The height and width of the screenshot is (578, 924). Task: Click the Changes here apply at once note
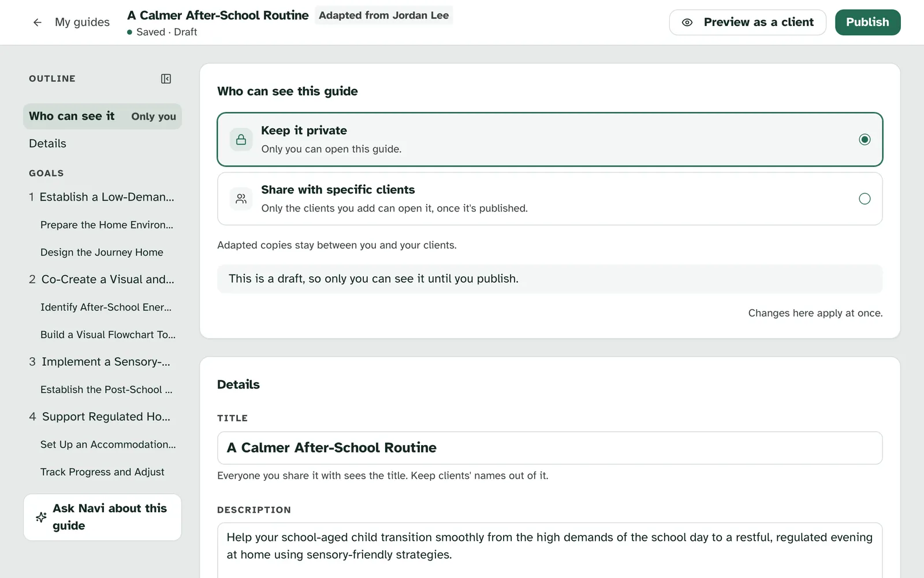coord(815,313)
